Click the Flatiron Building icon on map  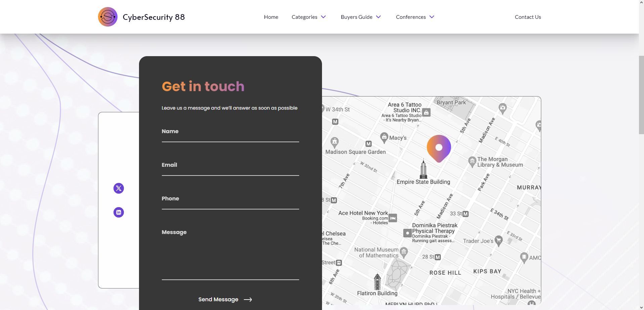click(x=377, y=282)
